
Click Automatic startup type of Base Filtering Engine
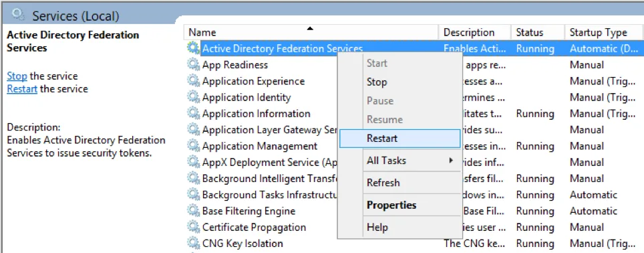coord(593,211)
